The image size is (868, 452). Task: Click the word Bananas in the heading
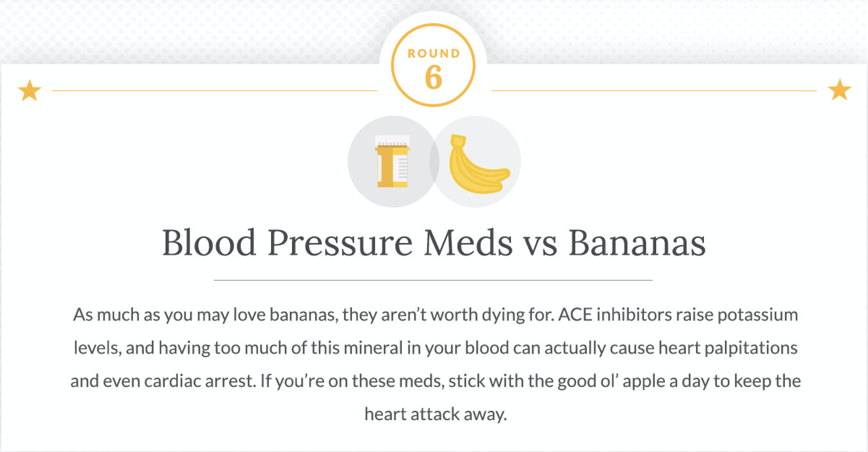coord(637,243)
